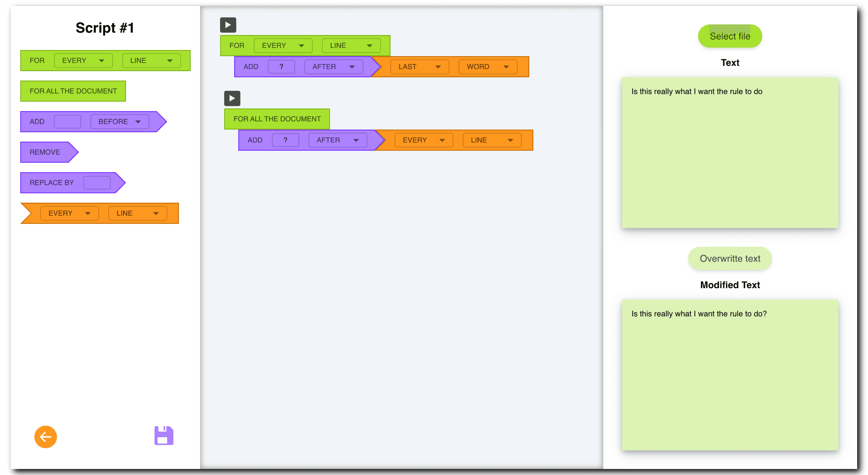This screenshot has height=475, width=868.
Task: Click the Text input area
Action: tap(730, 152)
